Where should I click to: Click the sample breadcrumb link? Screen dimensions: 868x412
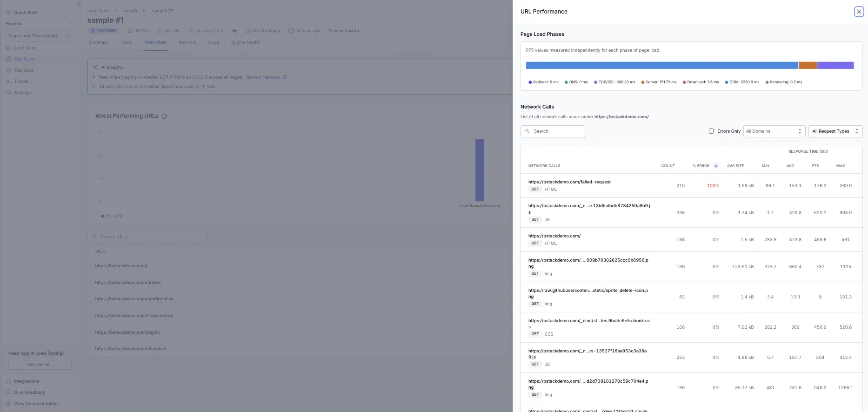coord(131,11)
